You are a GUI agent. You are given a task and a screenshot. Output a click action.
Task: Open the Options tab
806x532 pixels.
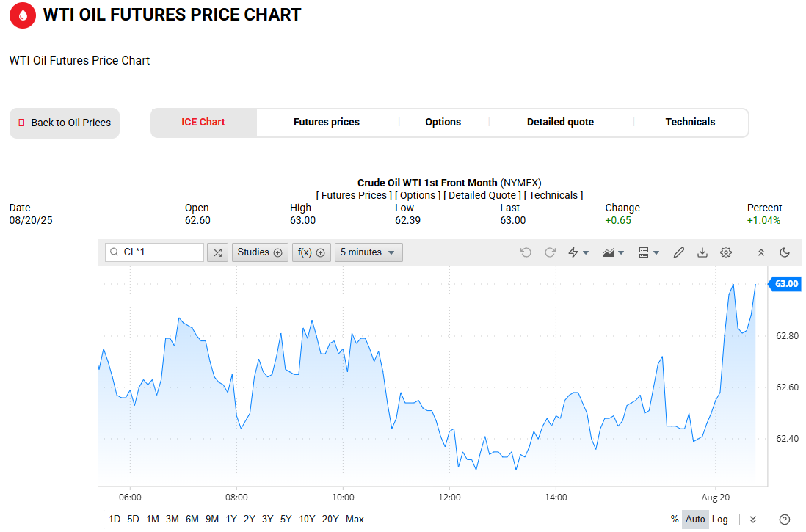[x=443, y=123]
